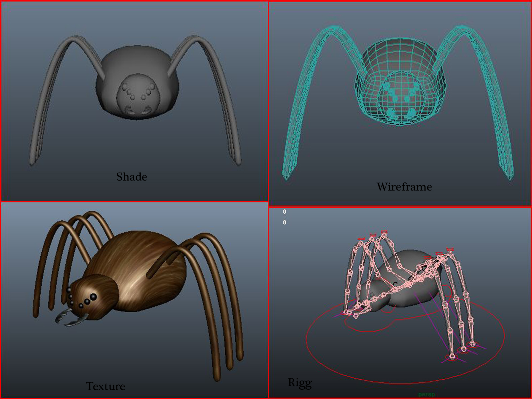532x399 pixels.
Task: Click the Texture view caption
Action: point(106,386)
